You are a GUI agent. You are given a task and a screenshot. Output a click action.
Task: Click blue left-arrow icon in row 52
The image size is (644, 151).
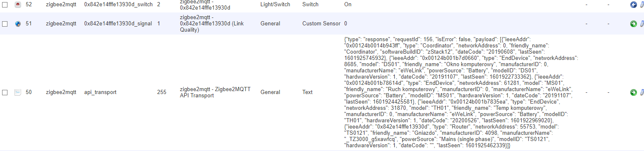coord(633,5)
